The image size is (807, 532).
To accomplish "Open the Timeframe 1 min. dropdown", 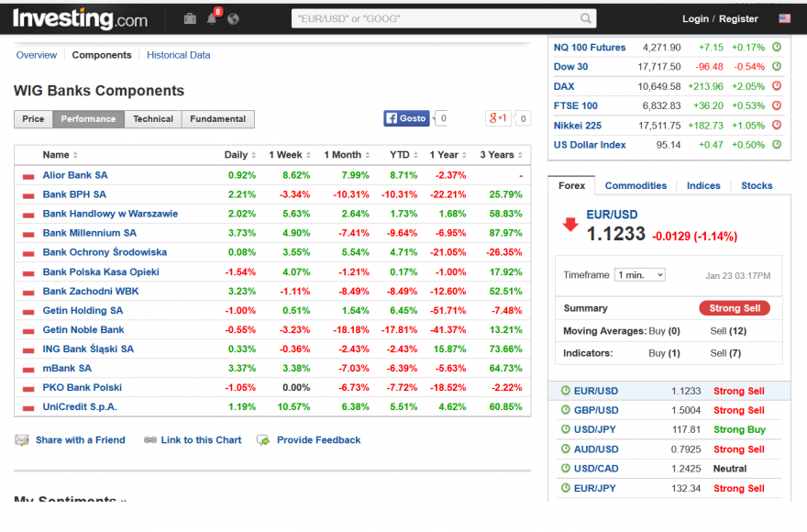I will pyautogui.click(x=640, y=274).
